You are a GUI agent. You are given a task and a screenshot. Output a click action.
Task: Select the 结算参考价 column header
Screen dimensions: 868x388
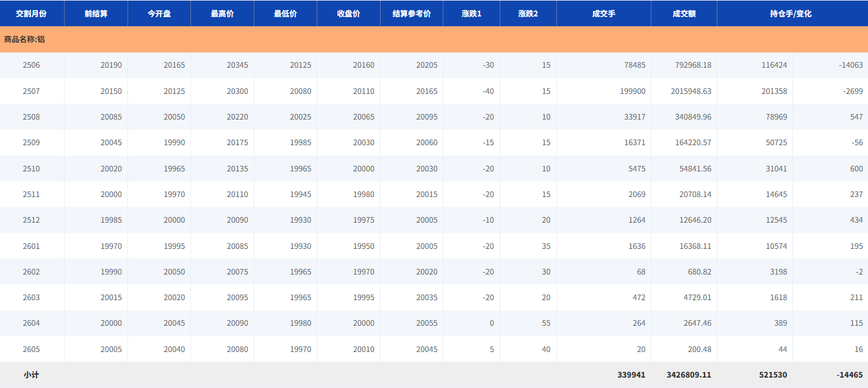pos(412,13)
